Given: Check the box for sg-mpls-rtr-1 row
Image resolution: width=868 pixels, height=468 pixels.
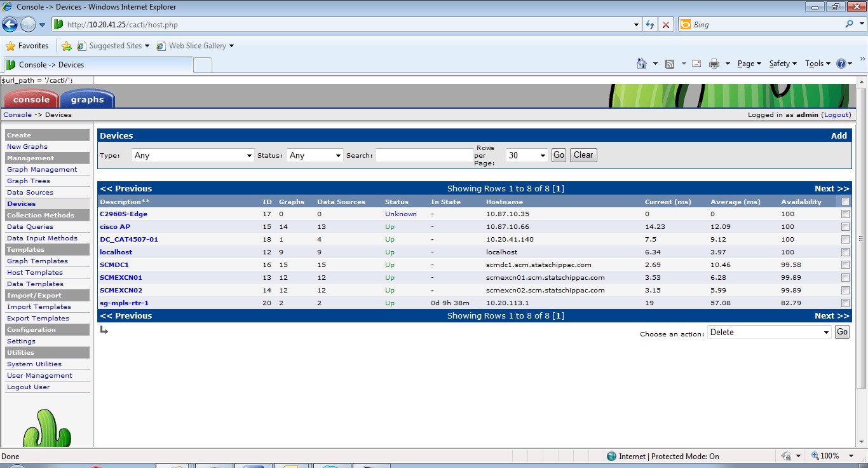Looking at the screenshot, I should click(845, 303).
